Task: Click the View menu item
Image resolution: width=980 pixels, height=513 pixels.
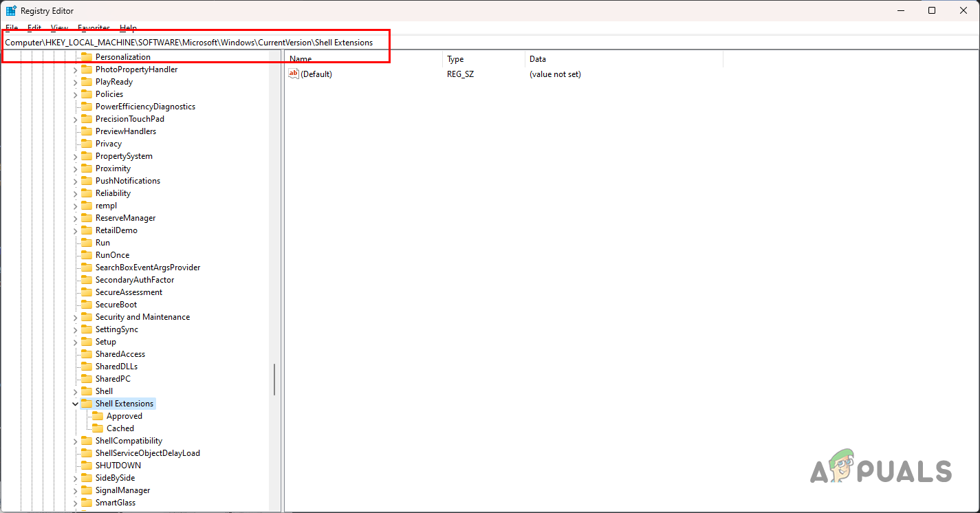Action: click(x=58, y=28)
